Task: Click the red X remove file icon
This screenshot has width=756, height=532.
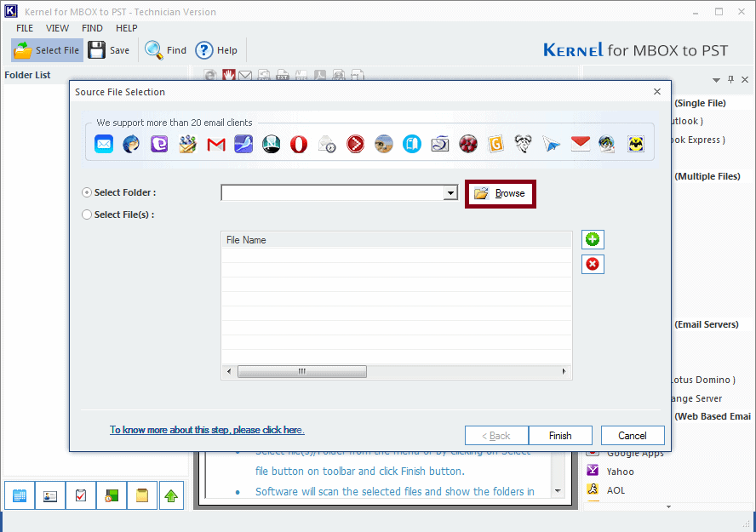Action: coord(593,264)
